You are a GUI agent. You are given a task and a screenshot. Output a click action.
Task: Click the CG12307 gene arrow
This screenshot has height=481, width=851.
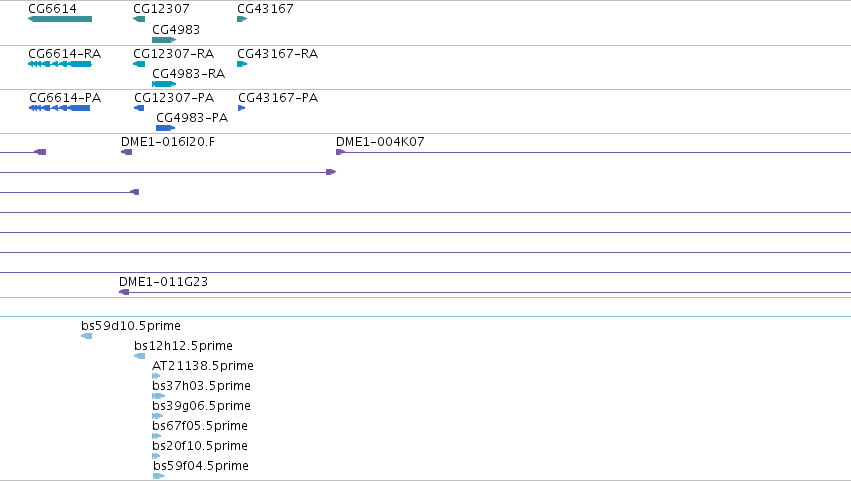coord(139,19)
